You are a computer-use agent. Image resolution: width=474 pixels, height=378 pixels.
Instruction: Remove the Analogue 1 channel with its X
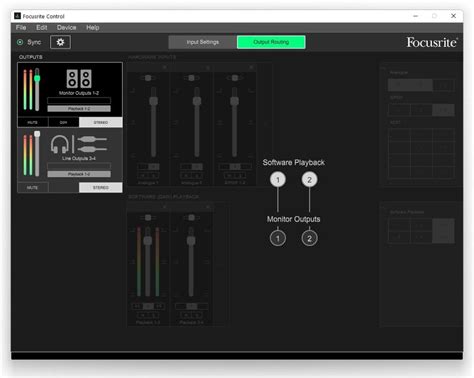(164, 67)
